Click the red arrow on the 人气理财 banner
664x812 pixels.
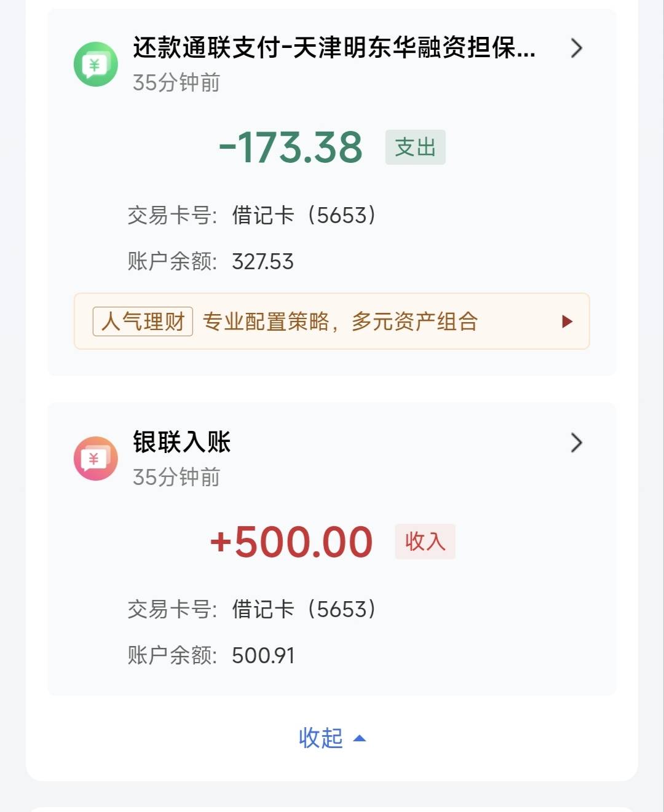567,321
